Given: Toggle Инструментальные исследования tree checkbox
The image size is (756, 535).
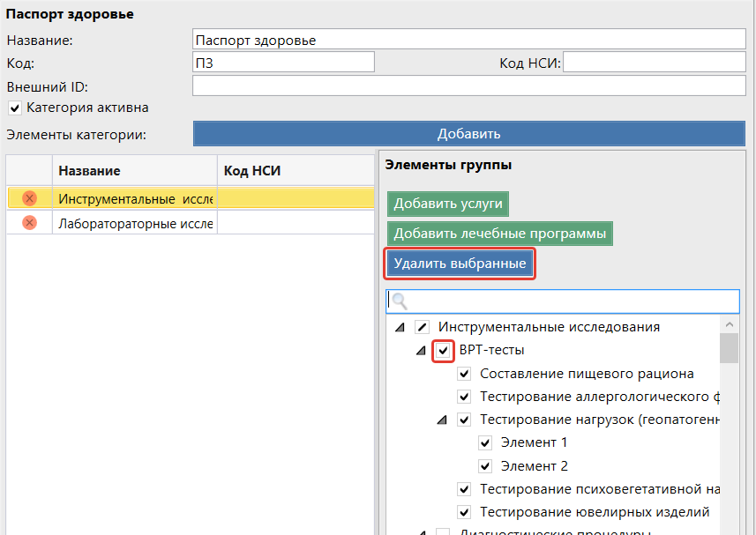Looking at the screenshot, I should (x=422, y=327).
